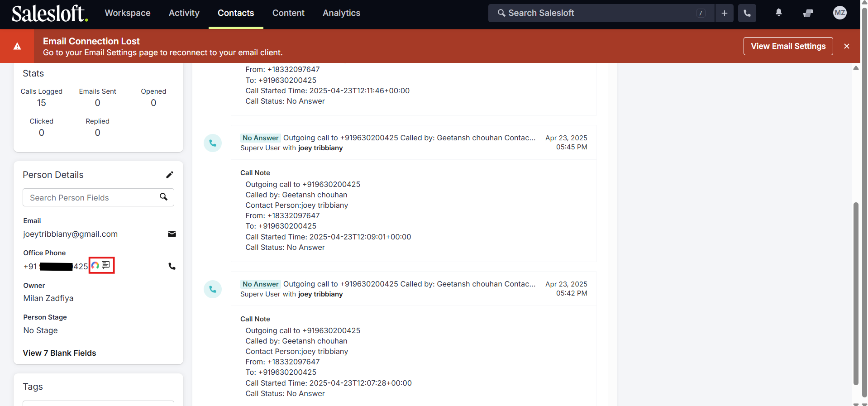The width and height of the screenshot is (868, 406).
Task: Click the plus create button
Action: tap(725, 13)
